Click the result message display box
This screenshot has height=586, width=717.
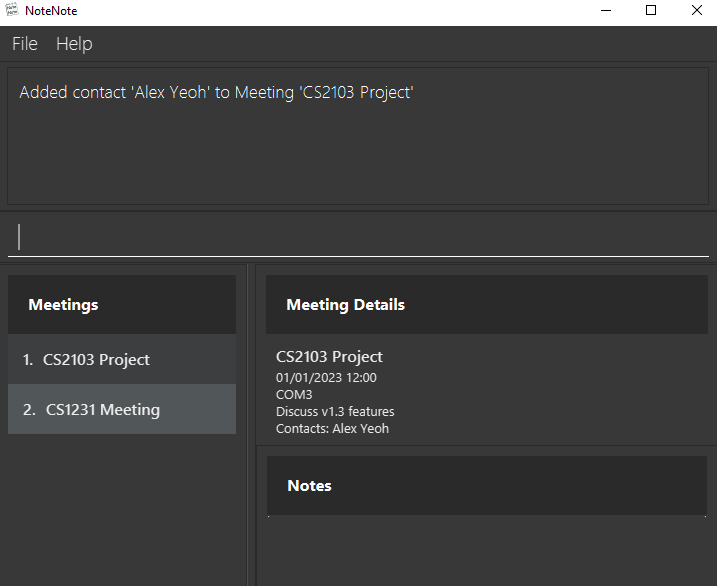[358, 136]
